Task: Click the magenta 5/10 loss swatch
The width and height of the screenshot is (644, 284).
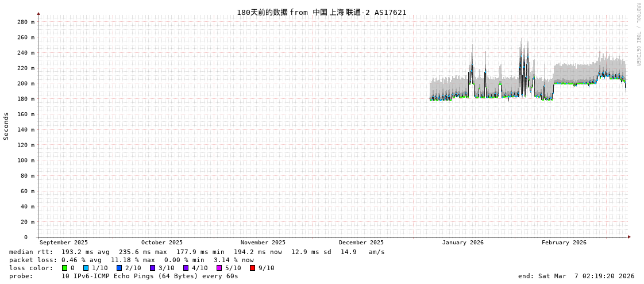Action: click(x=219, y=268)
